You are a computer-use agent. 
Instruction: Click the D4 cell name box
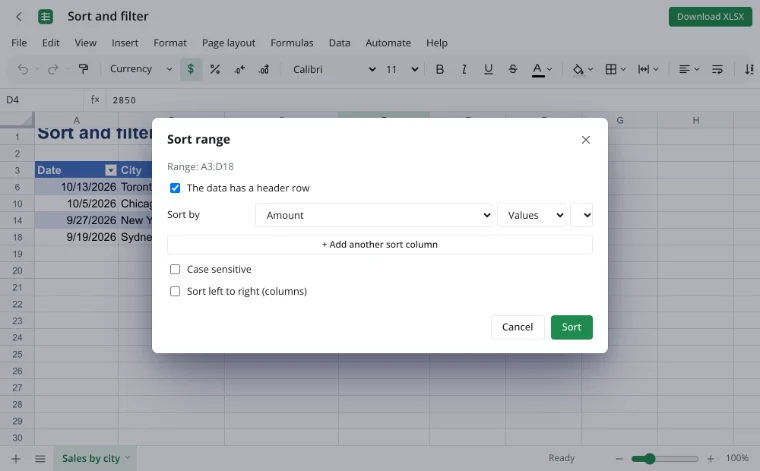click(42, 100)
